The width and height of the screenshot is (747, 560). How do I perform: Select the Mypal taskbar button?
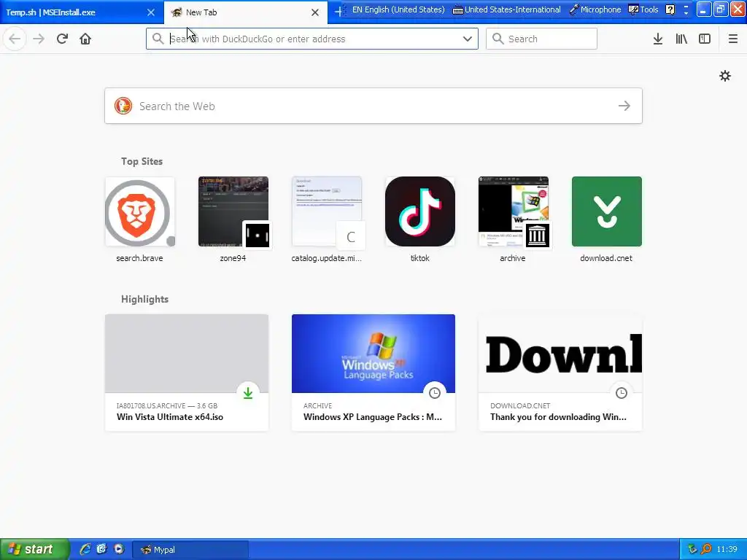pos(190,550)
